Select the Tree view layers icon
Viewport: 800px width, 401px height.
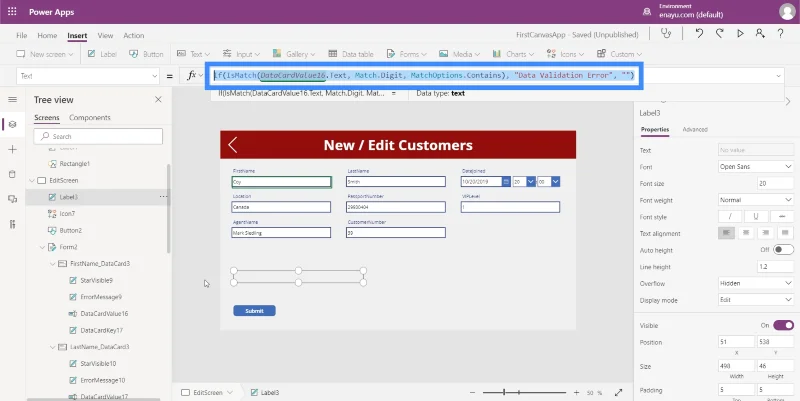tap(12, 124)
